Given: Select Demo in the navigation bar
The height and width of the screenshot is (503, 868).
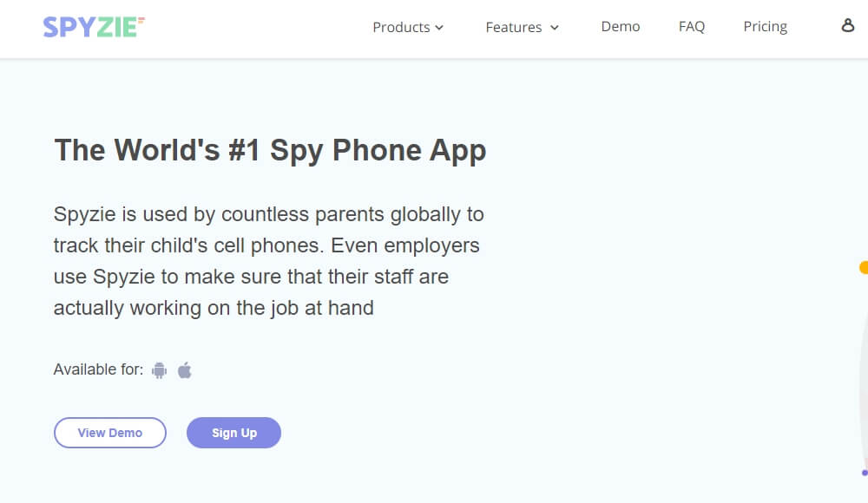Looking at the screenshot, I should click(620, 26).
